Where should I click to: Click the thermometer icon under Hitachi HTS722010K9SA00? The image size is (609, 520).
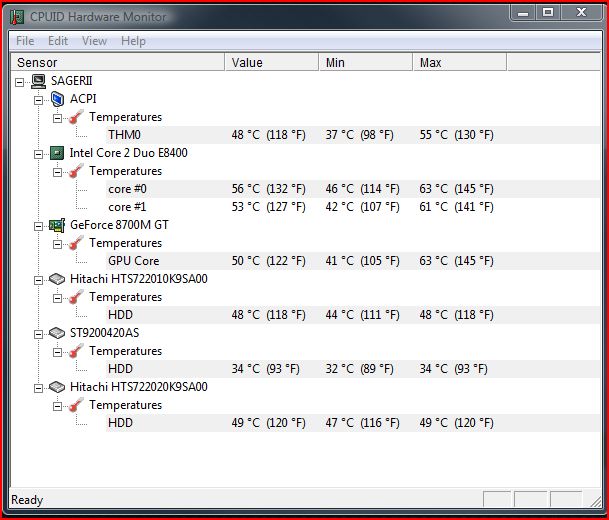coord(76,297)
